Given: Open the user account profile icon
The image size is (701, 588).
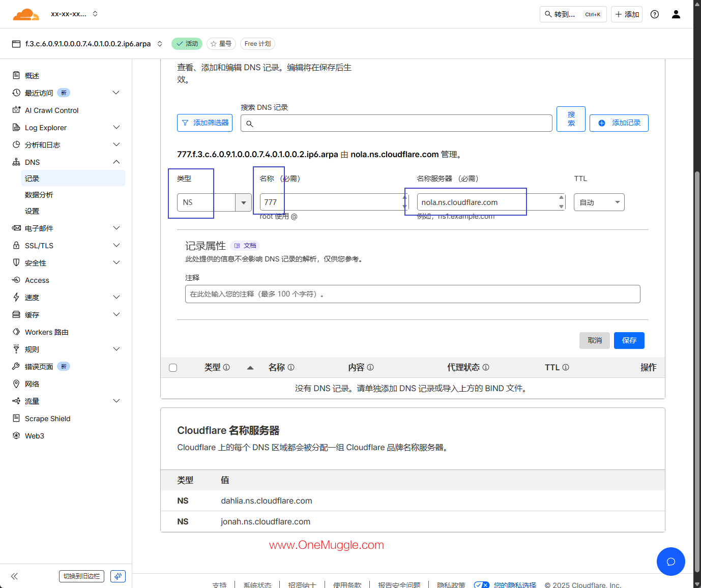Looking at the screenshot, I should (x=676, y=14).
